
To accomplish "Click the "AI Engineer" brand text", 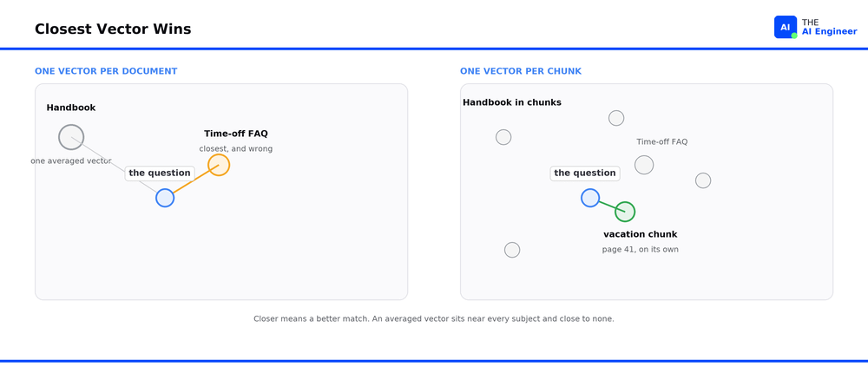I will point(829,31).
